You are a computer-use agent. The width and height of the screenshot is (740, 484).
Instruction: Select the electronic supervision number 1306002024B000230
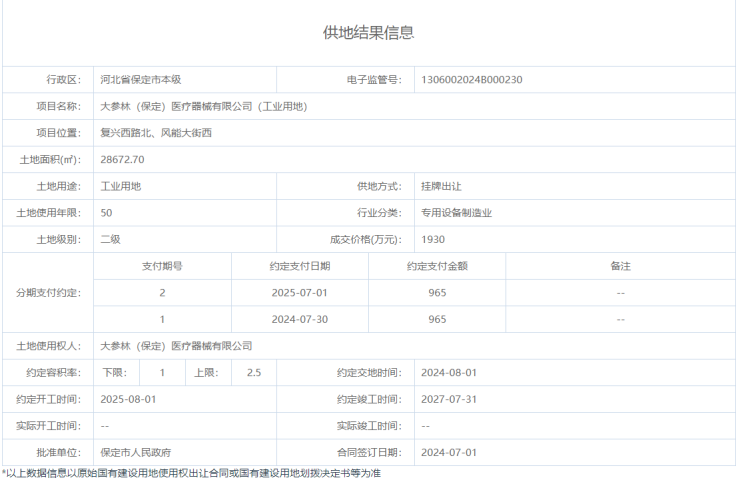(472, 80)
